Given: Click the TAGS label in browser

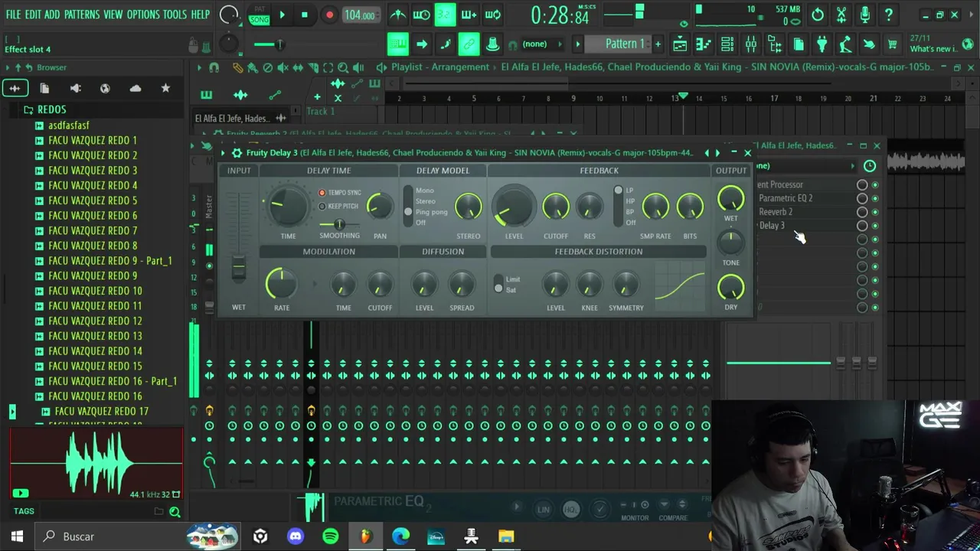Looking at the screenshot, I should point(24,512).
